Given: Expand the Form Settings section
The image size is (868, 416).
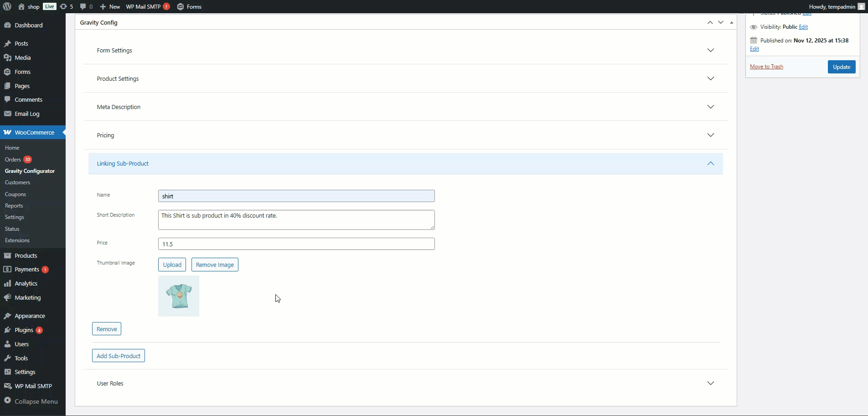Looking at the screenshot, I should [710, 50].
